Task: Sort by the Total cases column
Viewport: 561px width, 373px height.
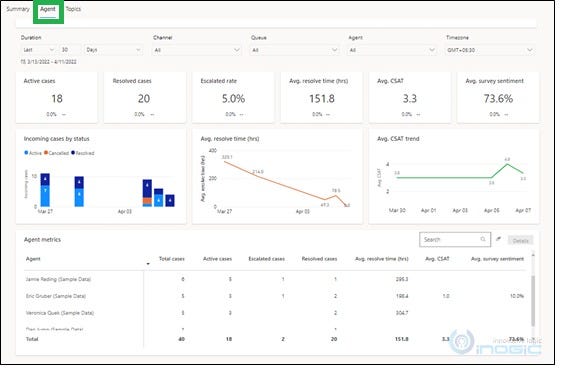Action: click(172, 259)
